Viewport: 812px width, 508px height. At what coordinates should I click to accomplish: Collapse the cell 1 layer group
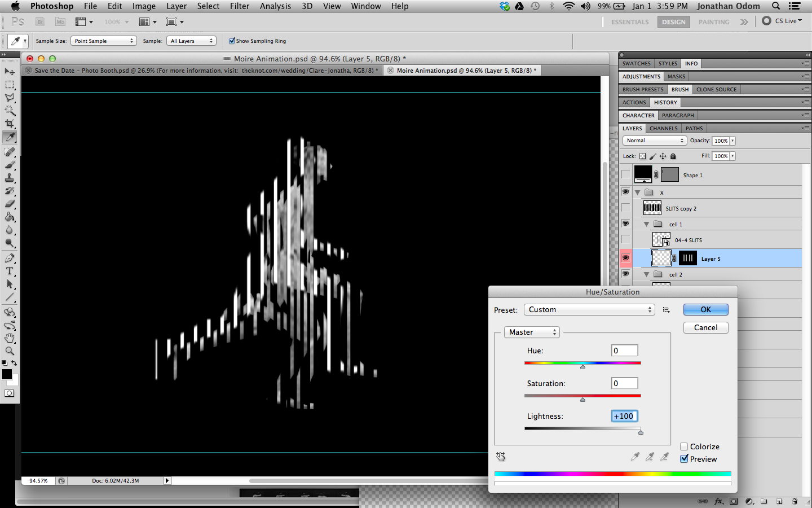646,223
